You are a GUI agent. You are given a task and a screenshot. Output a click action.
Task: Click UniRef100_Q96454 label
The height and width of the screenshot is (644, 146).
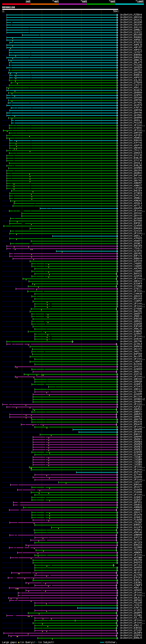click(x=131, y=208)
